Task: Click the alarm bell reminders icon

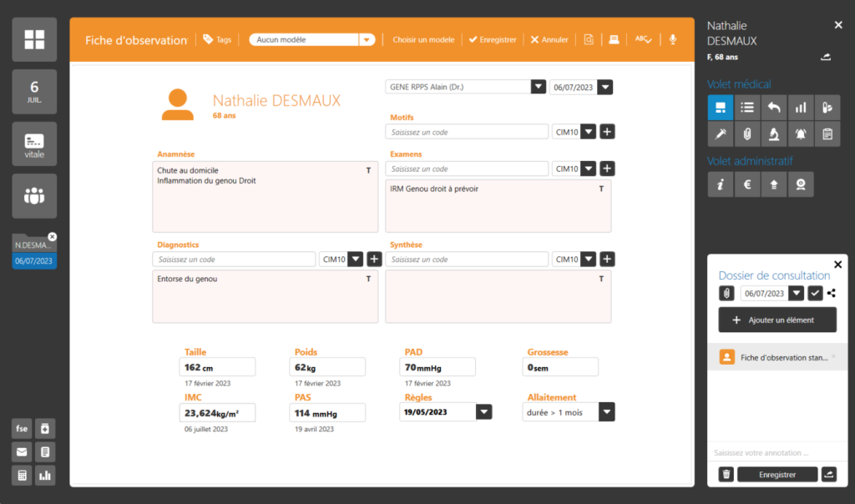Action: point(801,134)
